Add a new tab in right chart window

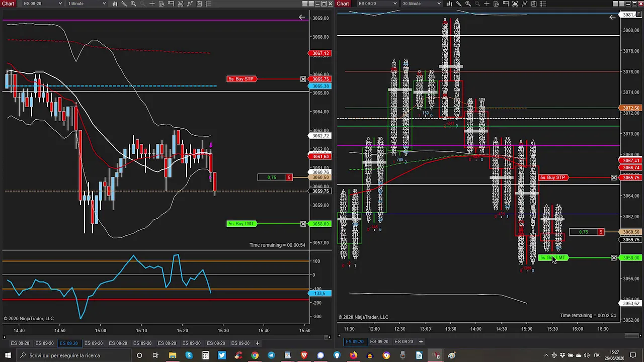coord(421,342)
